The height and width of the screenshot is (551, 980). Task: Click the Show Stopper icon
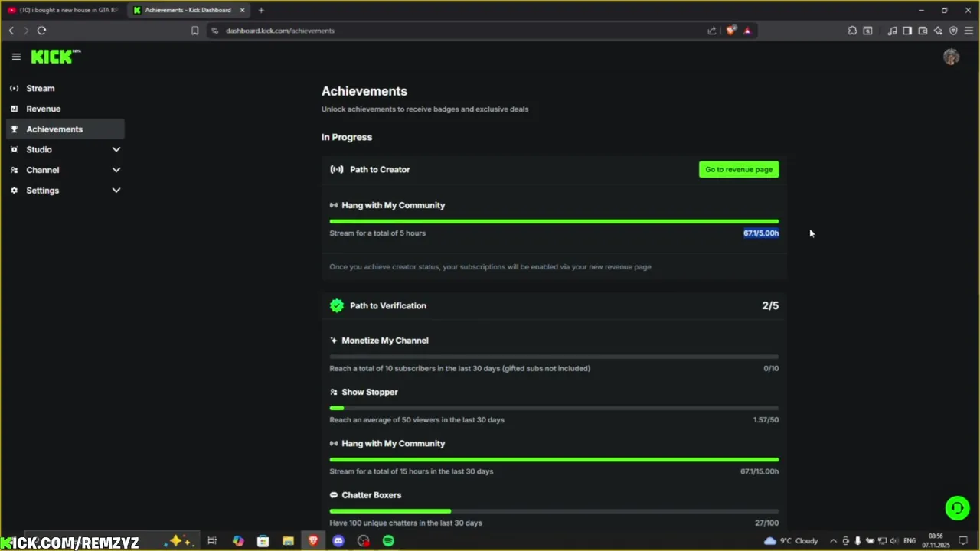[334, 392]
